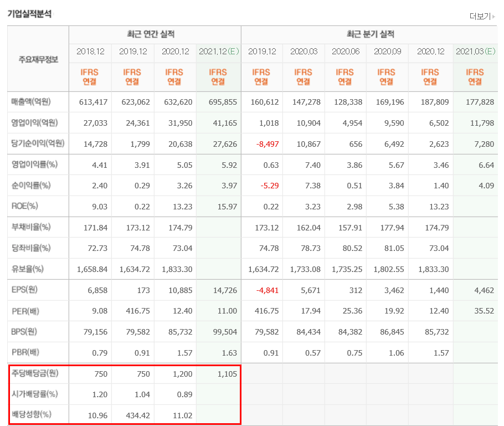Select the net income value 20,638
504x426 pixels.
[181, 144]
